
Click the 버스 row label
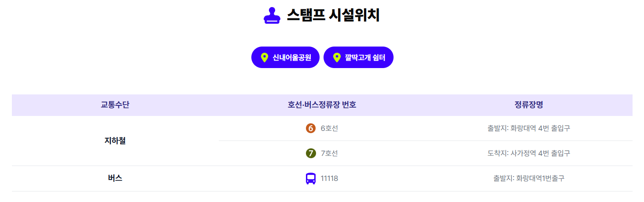pos(115,178)
